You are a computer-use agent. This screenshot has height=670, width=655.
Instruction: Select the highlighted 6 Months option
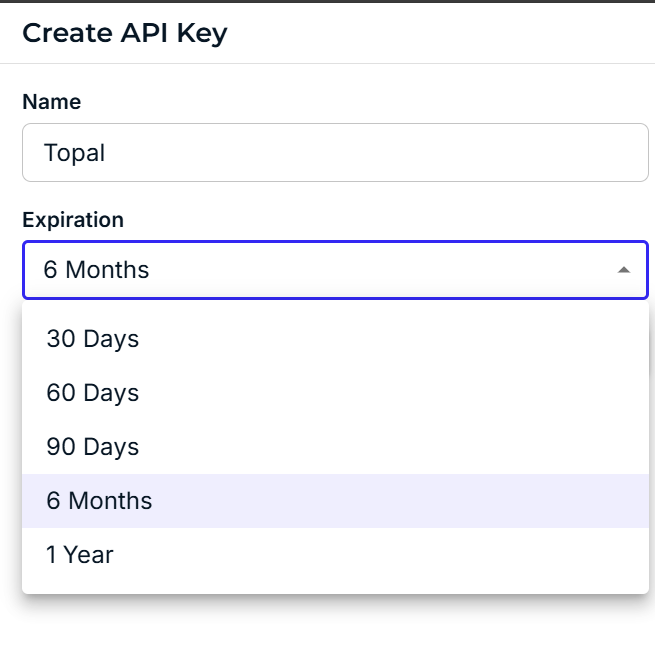click(x=100, y=501)
